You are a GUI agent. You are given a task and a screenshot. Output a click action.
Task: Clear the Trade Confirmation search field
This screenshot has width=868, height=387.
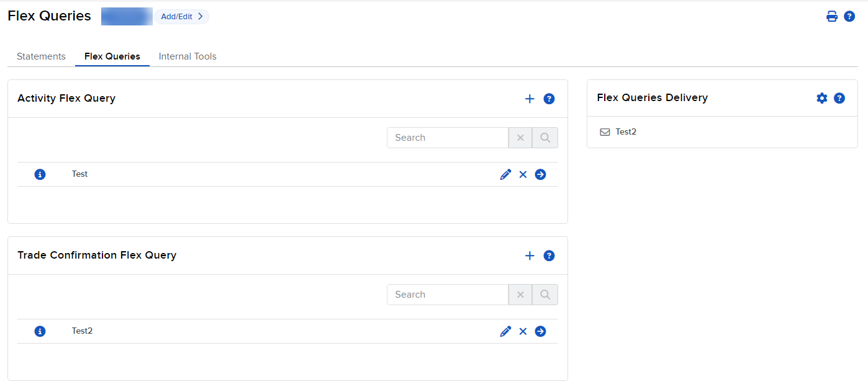point(520,295)
